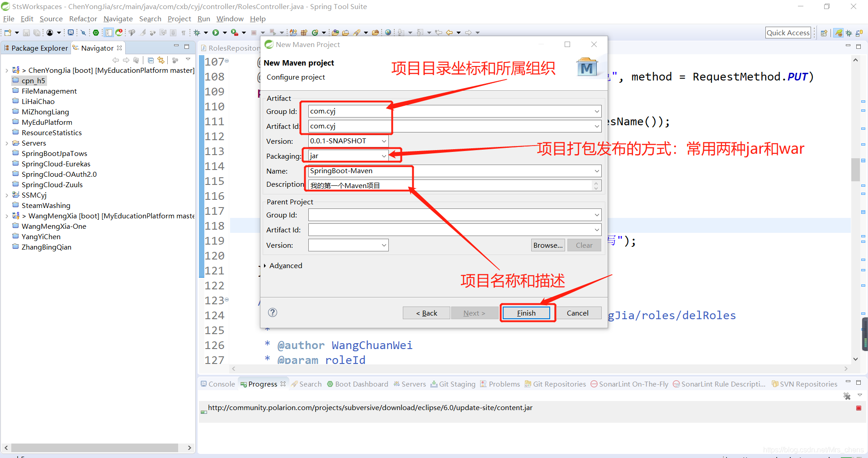The image size is (868, 458).
Task: Maximize the New Maven Project dialog
Action: [567, 44]
